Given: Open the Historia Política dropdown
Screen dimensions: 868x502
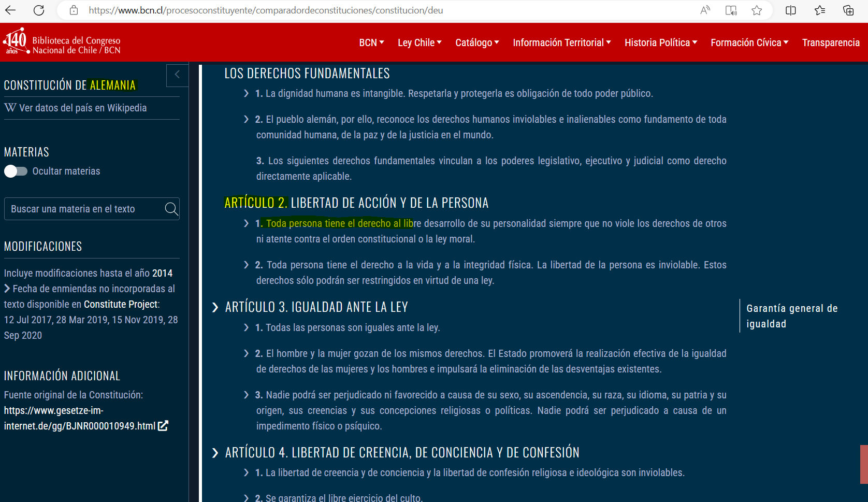Looking at the screenshot, I should point(660,42).
